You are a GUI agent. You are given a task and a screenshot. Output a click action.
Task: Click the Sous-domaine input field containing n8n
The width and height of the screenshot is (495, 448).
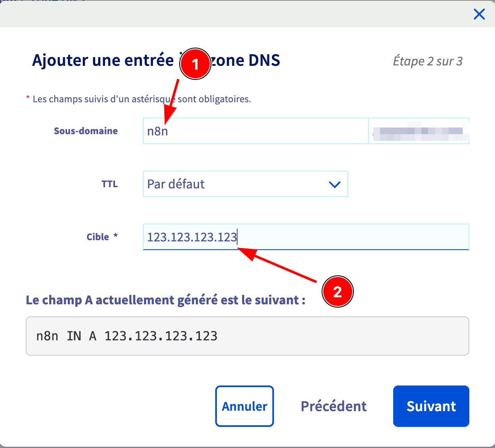255,131
